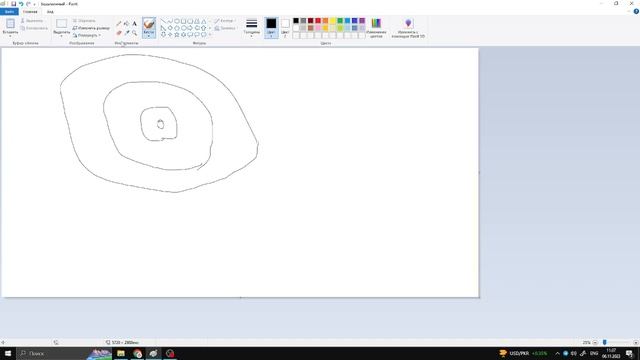Pick the green color swatch
Image resolution: width=640 pixels, height=360 pixels.
[340, 21]
